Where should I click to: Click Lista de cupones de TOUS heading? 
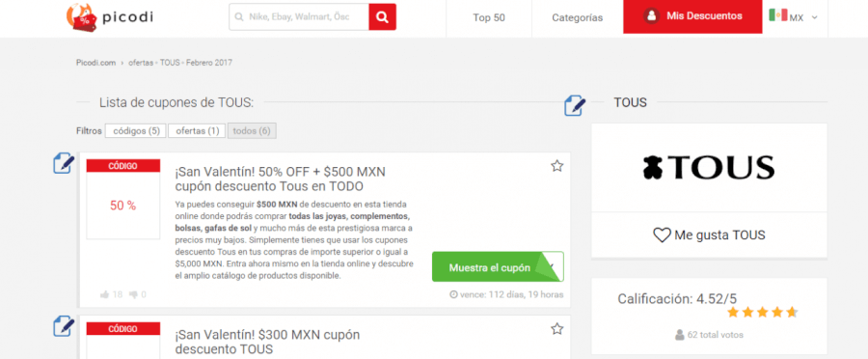176,102
